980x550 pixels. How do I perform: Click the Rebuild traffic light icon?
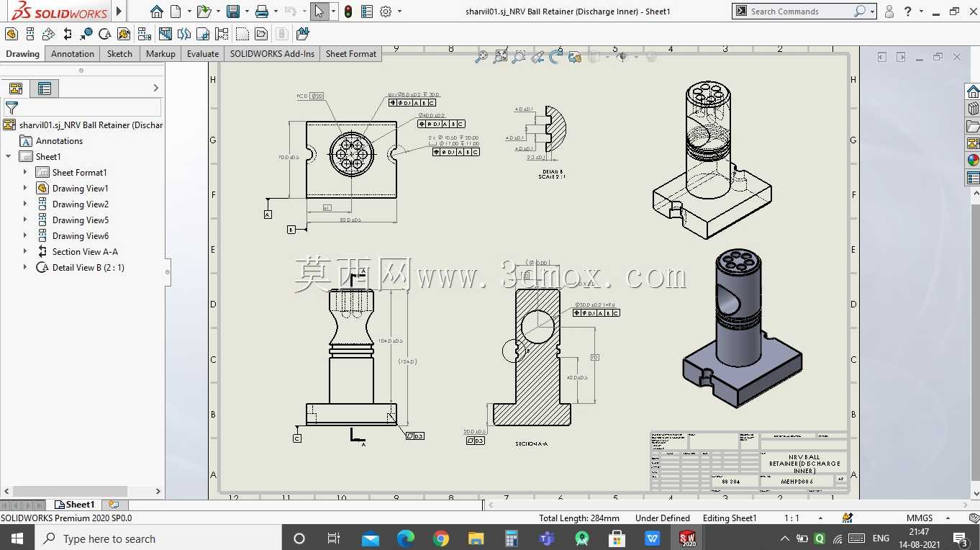pyautogui.click(x=348, y=12)
